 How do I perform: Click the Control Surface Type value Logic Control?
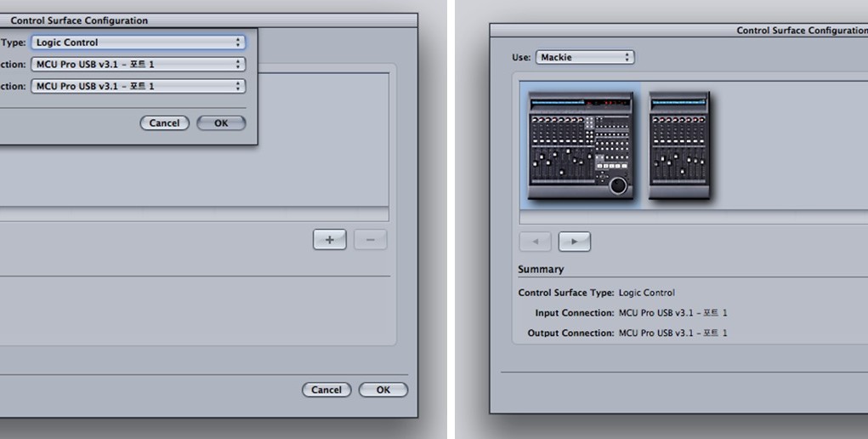647,293
